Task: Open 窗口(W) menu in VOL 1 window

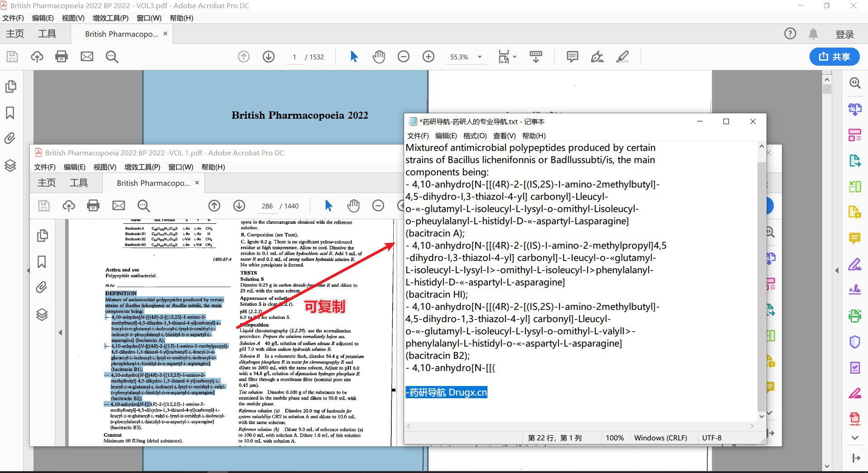Action: [x=181, y=167]
